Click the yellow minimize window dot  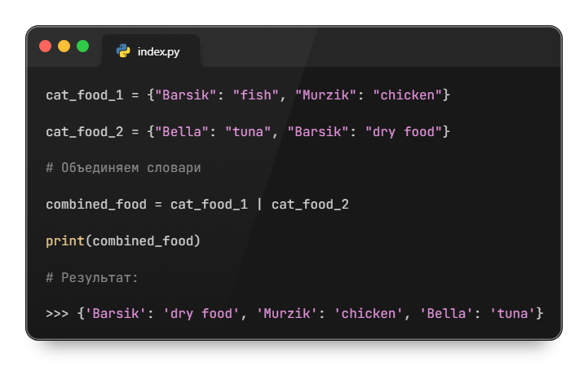coord(64,46)
